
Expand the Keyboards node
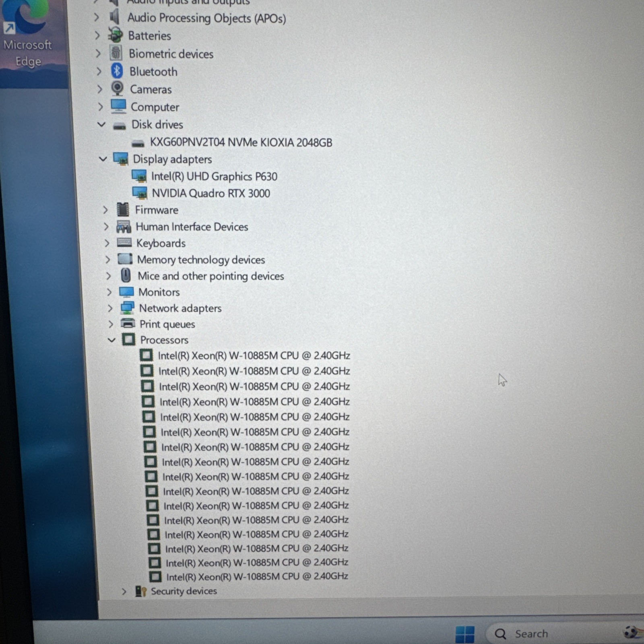click(107, 243)
